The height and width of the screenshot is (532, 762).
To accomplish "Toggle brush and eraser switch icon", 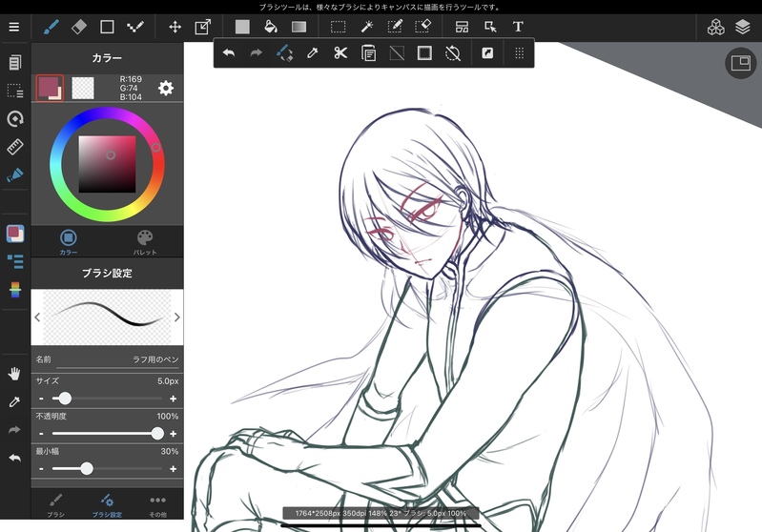I will pos(284,53).
